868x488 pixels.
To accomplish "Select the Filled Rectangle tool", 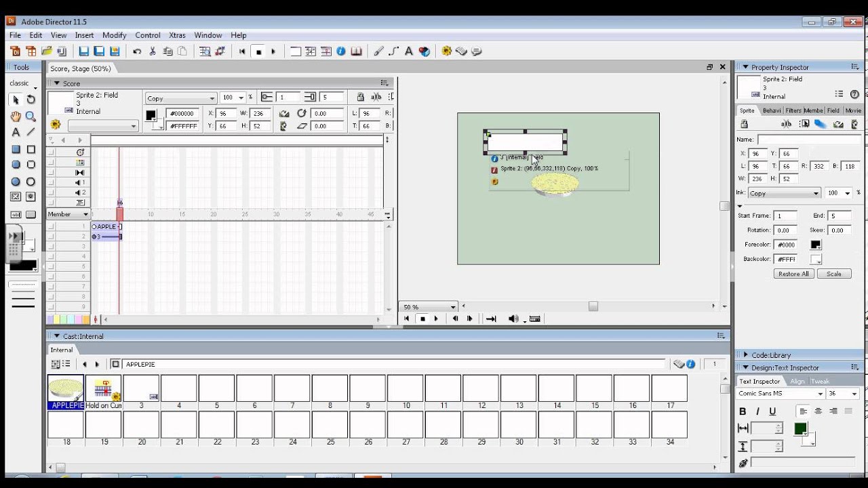I will (16, 149).
